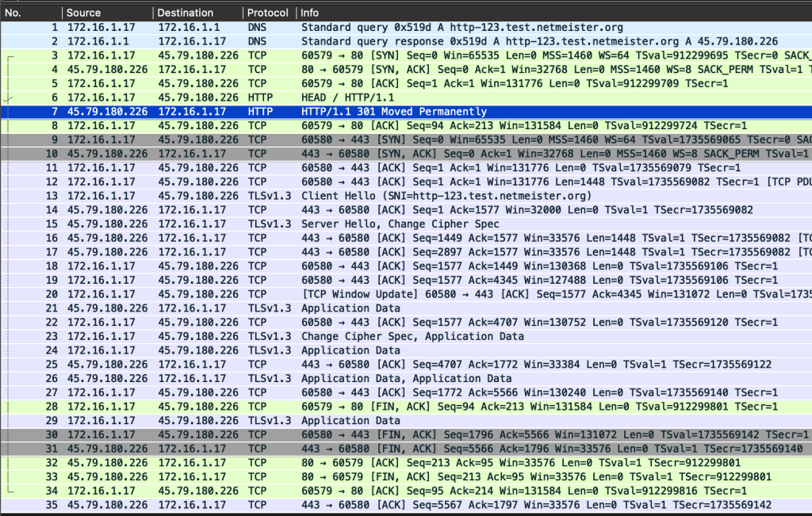Image resolution: width=812 pixels, height=516 pixels.
Task: Sort by the Protocol column header
Action: (270, 13)
